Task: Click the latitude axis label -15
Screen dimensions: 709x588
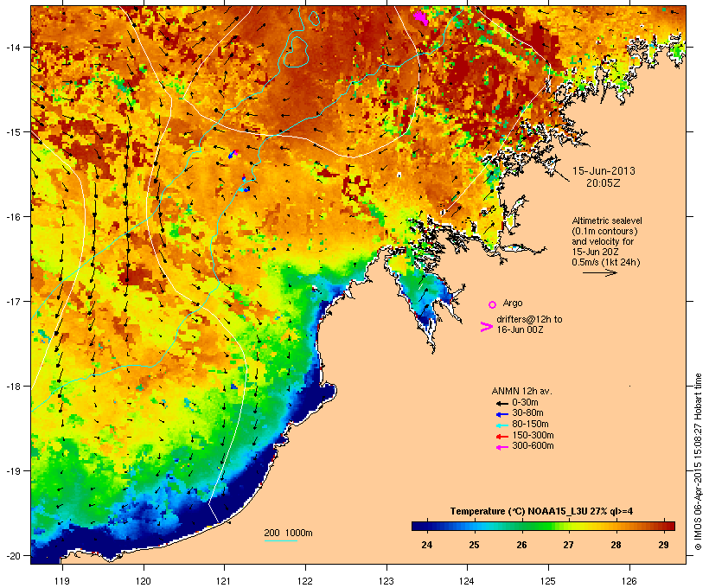Action: click(12, 132)
